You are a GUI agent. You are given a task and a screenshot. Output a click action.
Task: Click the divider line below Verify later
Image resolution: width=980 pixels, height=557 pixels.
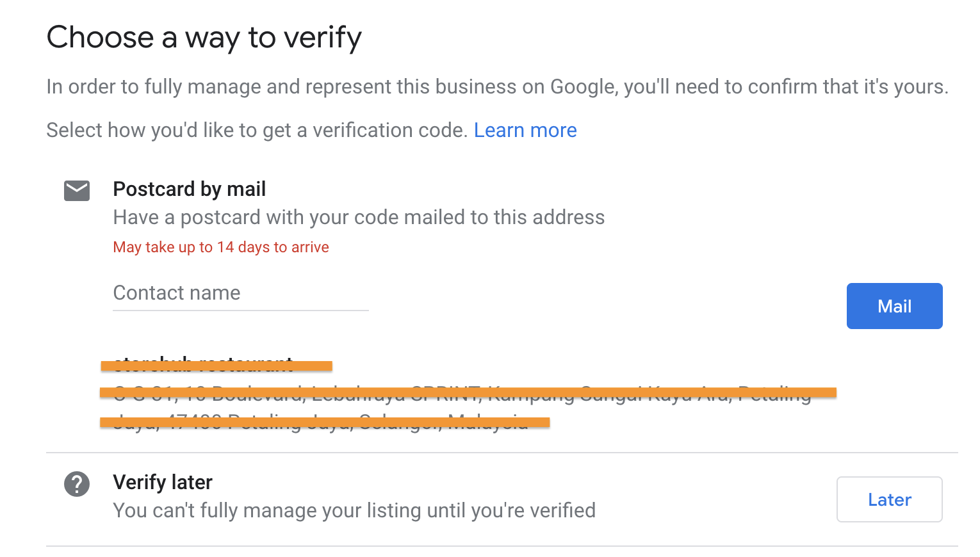pos(502,546)
